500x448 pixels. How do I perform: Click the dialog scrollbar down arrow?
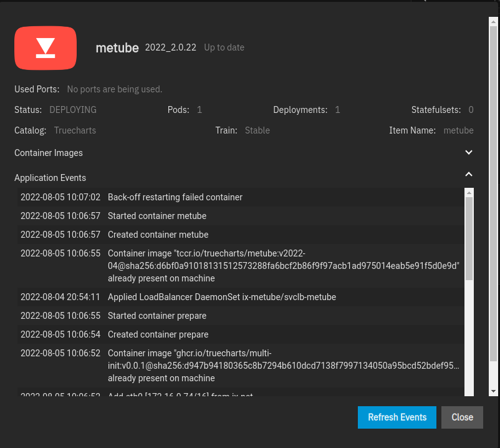493,391
